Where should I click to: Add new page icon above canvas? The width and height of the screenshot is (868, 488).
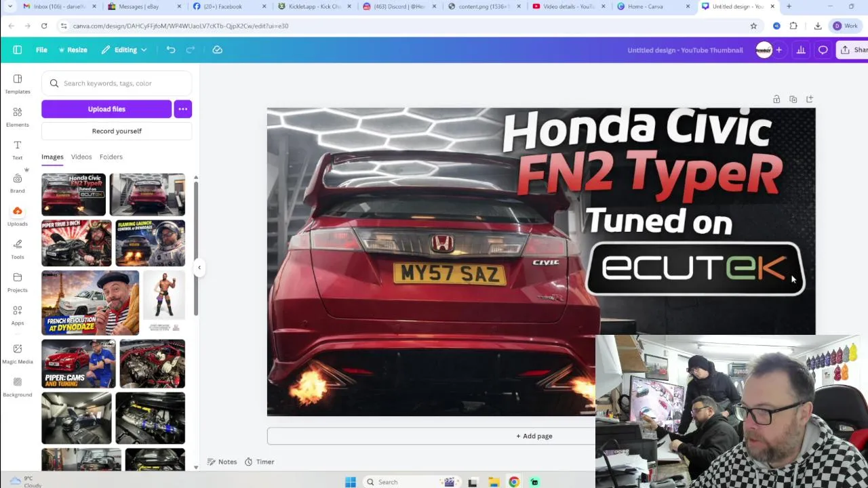click(x=810, y=100)
